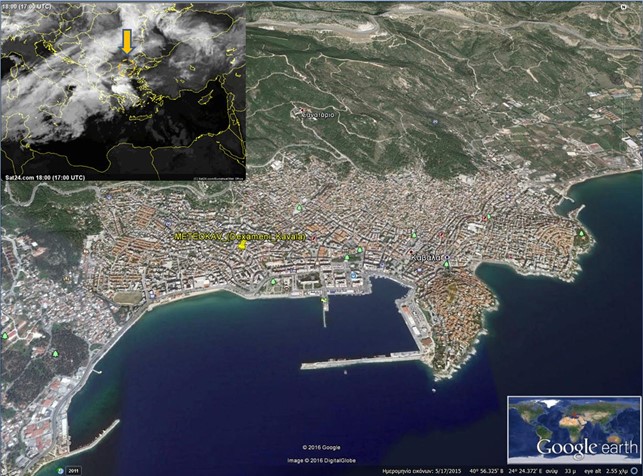Viewport: 643px width, 476px height.
Task: Click the imagery date 5/17/2015 in status bar
Action: point(447,468)
